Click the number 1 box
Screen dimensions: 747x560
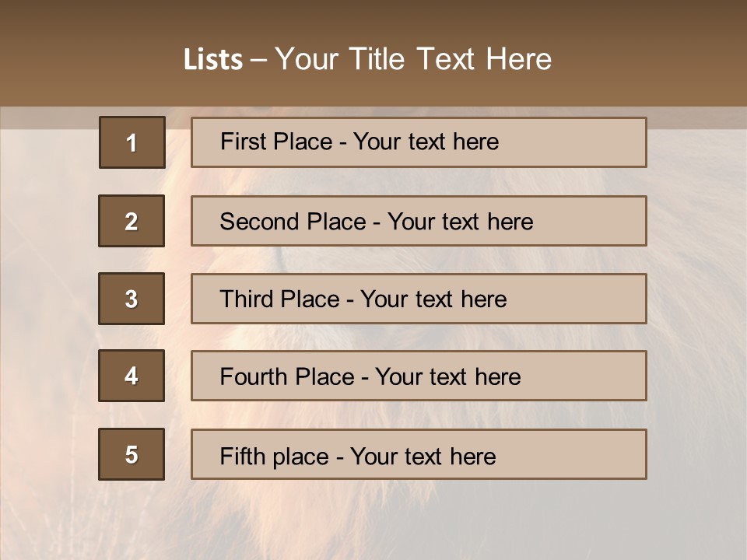(x=132, y=142)
